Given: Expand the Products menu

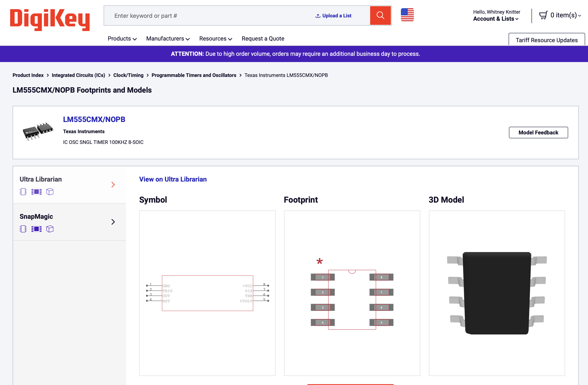Looking at the screenshot, I should tap(122, 38).
